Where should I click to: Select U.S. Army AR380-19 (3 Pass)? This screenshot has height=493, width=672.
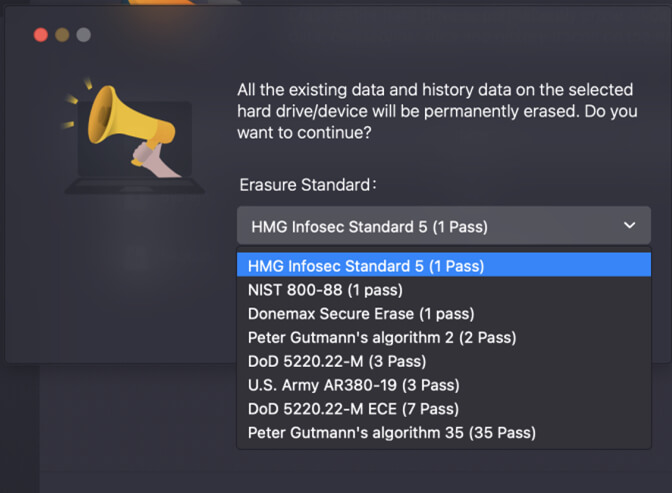[x=444, y=385]
